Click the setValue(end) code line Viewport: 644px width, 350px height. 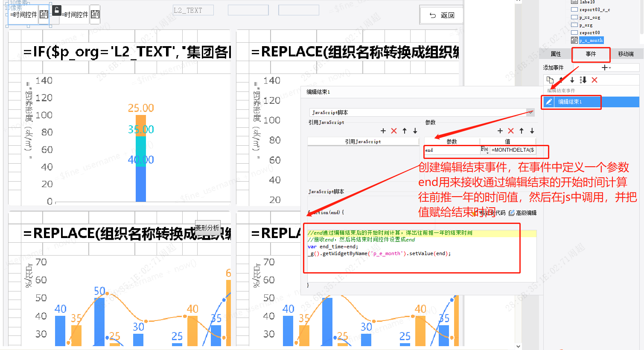click(x=379, y=253)
